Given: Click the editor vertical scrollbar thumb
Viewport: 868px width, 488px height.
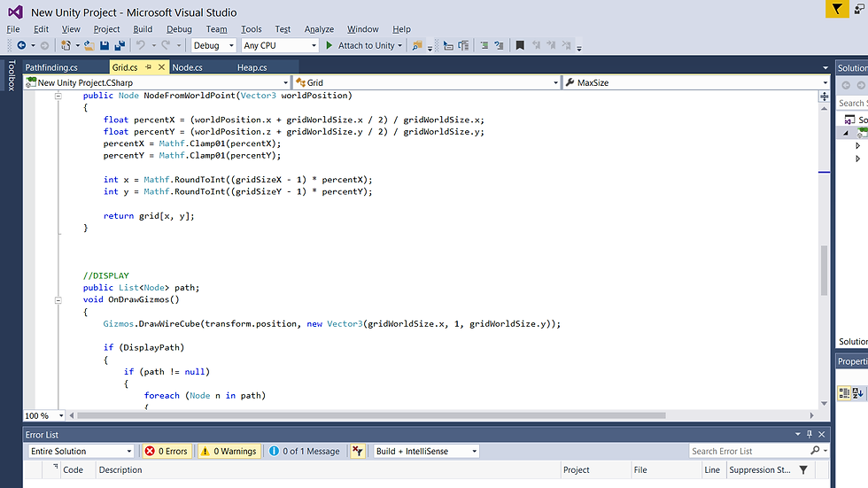Looking at the screenshot, I should [825, 270].
